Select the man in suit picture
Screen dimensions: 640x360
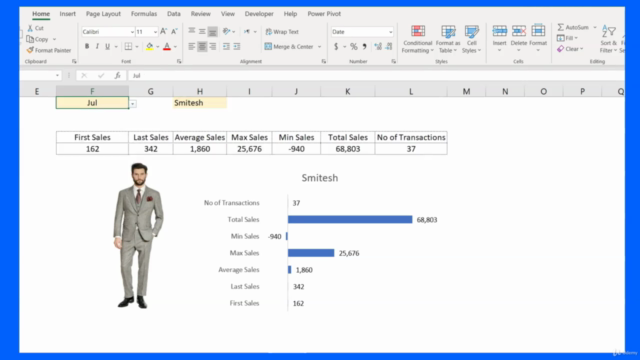point(138,235)
